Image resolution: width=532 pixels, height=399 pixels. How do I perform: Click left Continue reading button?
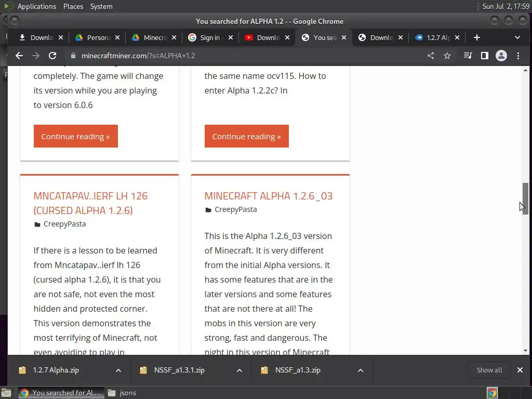[76, 136]
